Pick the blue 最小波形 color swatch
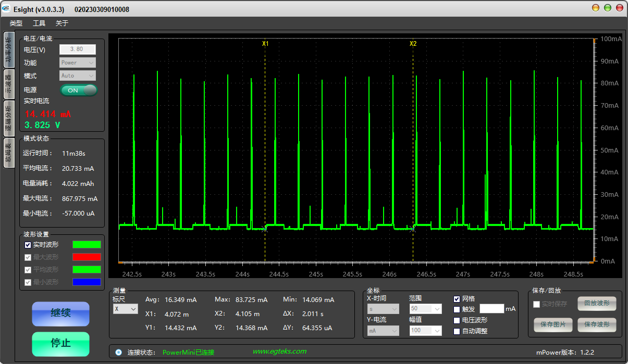This screenshot has height=364, width=628. [x=87, y=282]
